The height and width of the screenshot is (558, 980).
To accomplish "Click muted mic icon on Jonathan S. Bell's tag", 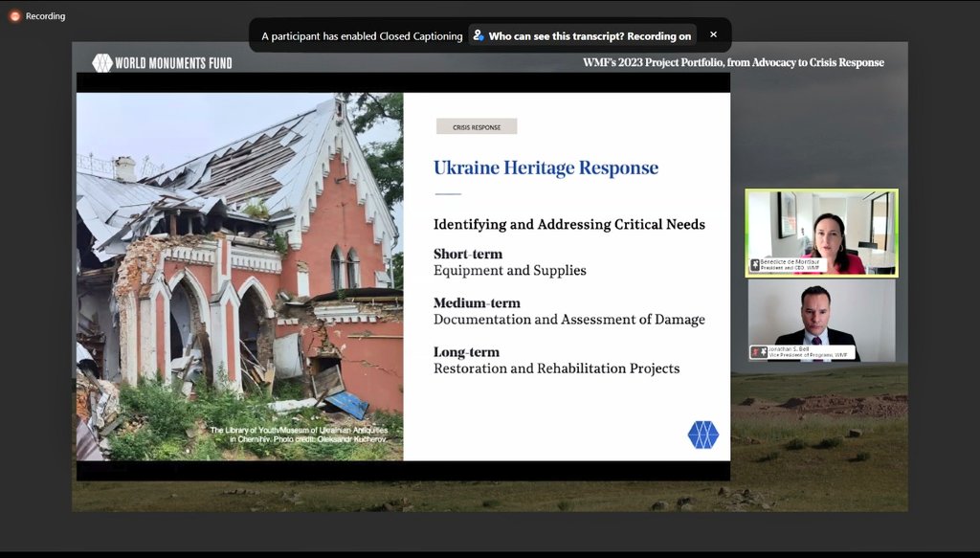I will point(755,352).
